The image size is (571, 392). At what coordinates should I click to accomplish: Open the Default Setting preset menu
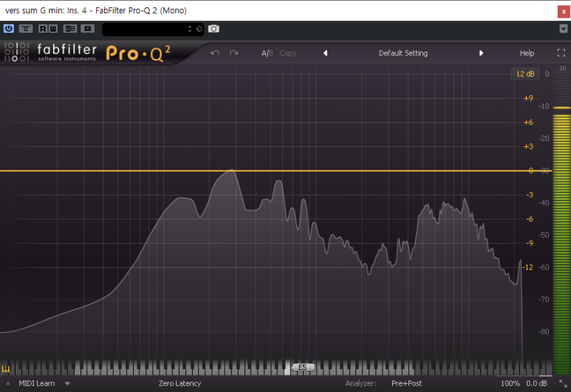tap(403, 53)
